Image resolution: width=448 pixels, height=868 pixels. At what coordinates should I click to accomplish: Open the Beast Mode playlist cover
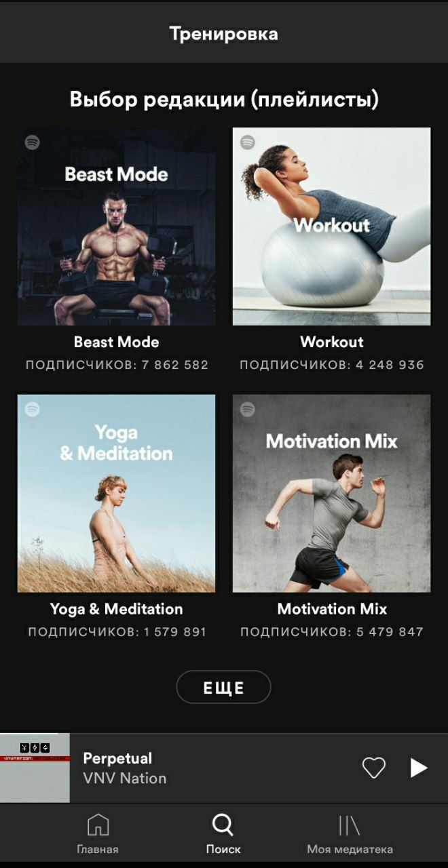pos(117,226)
